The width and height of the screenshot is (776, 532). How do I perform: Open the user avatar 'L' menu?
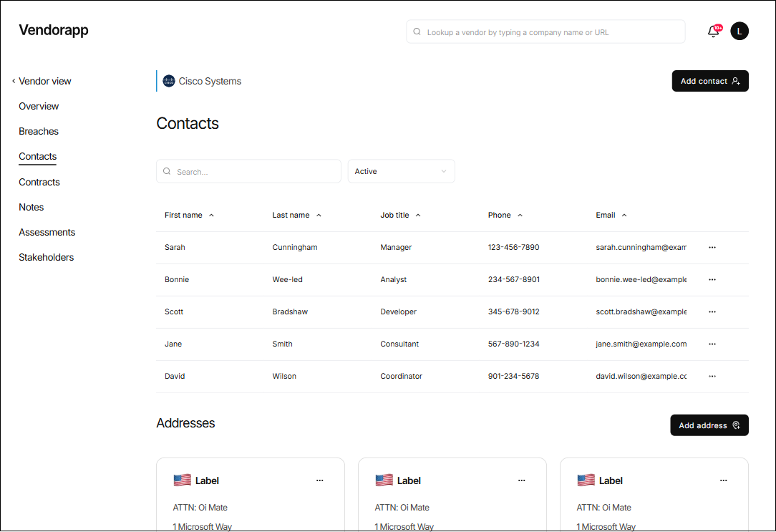[x=739, y=32]
